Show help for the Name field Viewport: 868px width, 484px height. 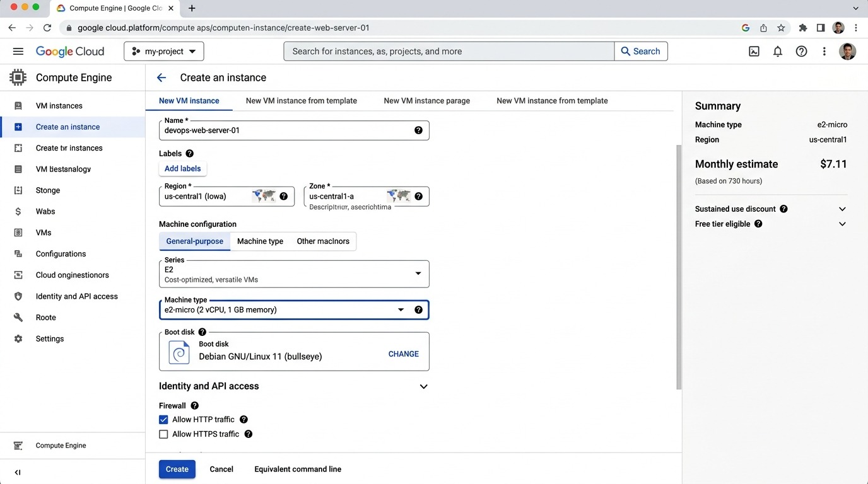pos(418,130)
